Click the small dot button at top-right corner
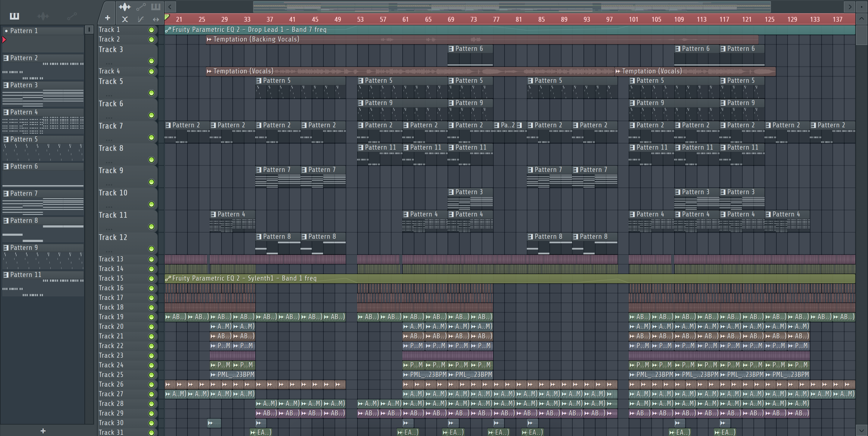This screenshot has width=868, height=436. (x=861, y=6)
